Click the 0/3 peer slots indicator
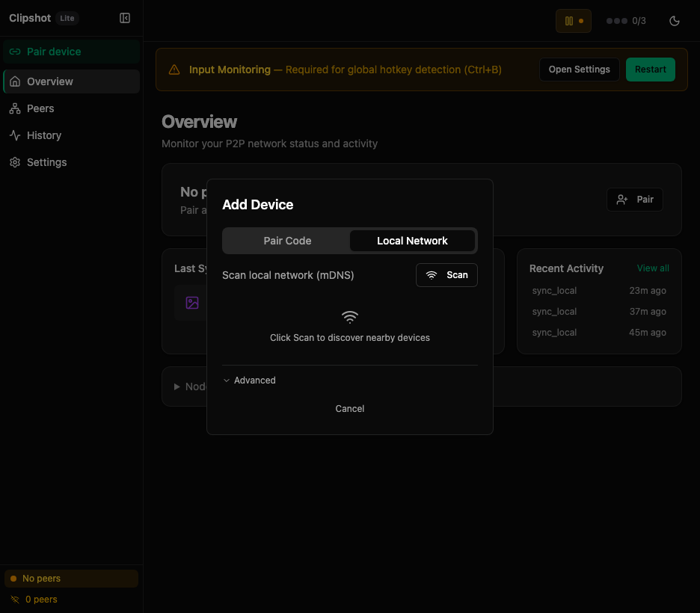This screenshot has width=700, height=613. click(626, 20)
